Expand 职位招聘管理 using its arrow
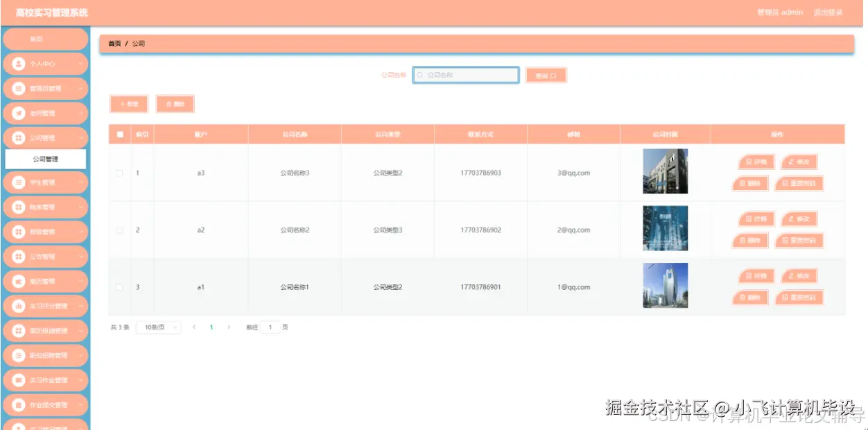 pos(80,356)
